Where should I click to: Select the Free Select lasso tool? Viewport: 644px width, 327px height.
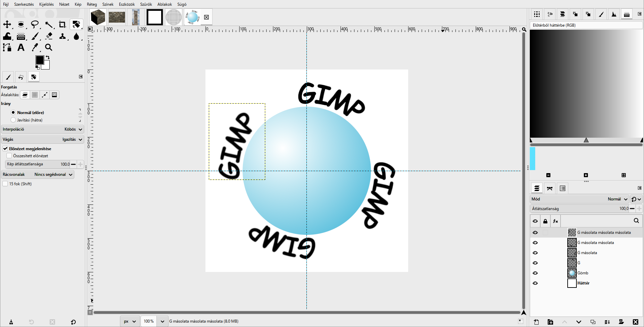[x=35, y=24]
